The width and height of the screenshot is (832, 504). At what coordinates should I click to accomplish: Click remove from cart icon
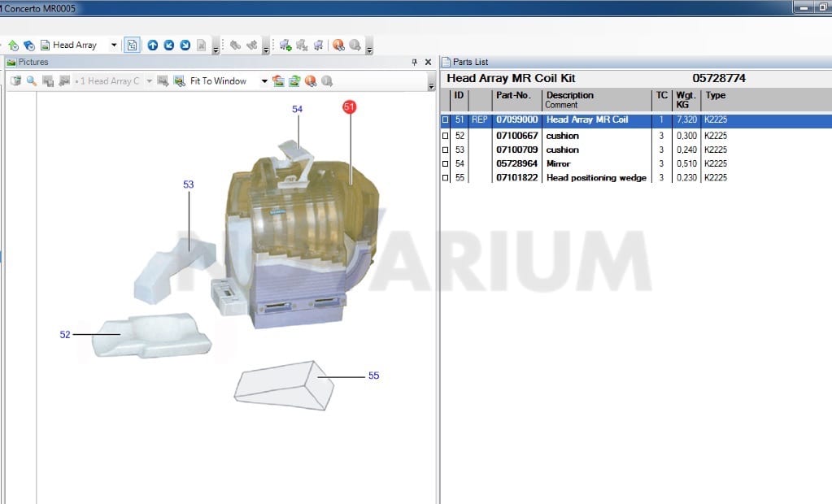pyautogui.click(x=302, y=45)
